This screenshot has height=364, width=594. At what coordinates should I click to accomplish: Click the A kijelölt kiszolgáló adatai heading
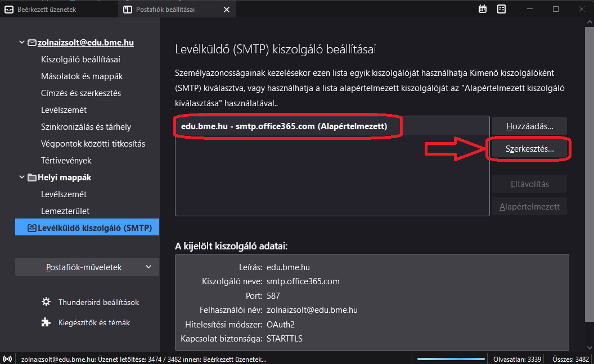coord(231,247)
